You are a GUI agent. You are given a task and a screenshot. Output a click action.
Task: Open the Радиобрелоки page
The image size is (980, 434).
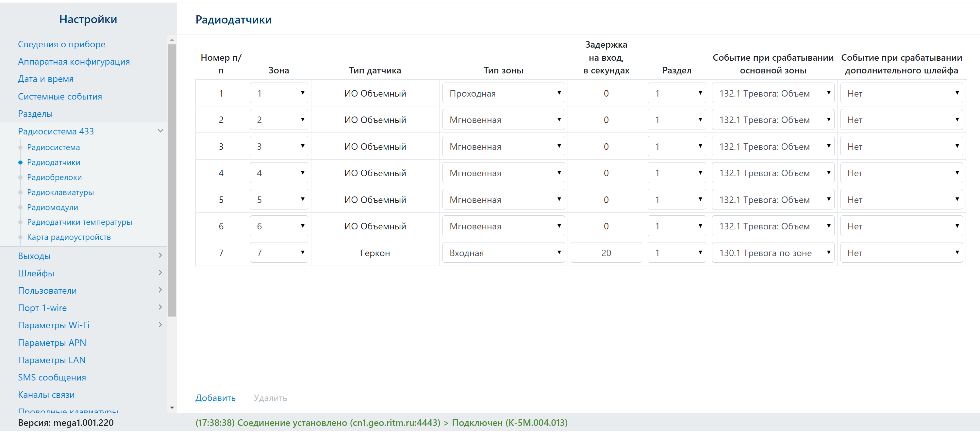click(x=54, y=177)
